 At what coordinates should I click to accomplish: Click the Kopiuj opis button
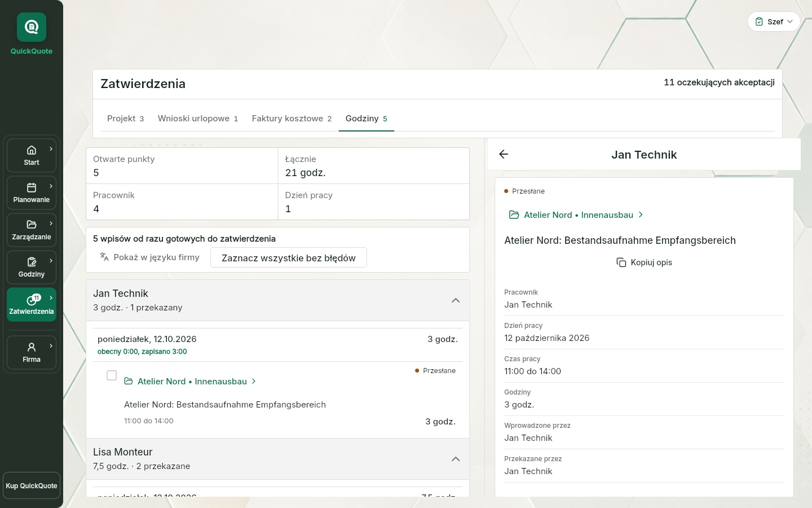[644, 262]
